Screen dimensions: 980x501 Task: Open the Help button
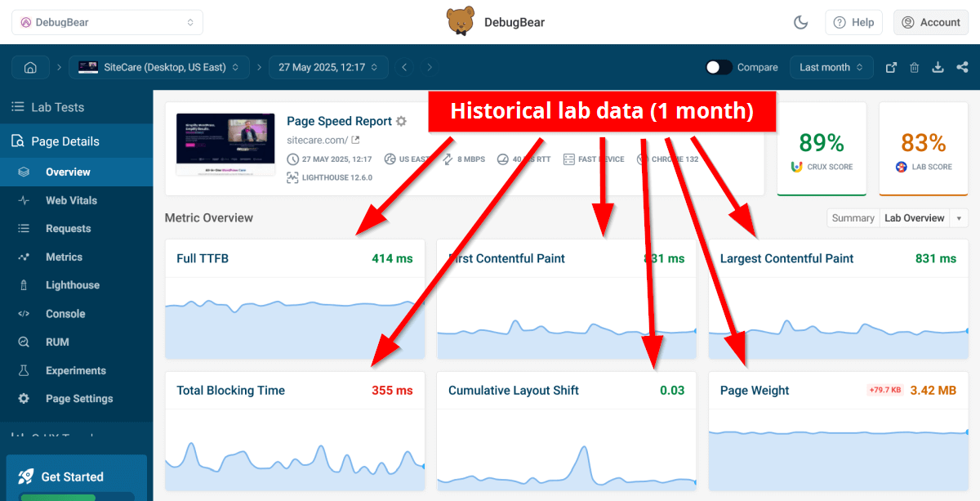pos(853,22)
